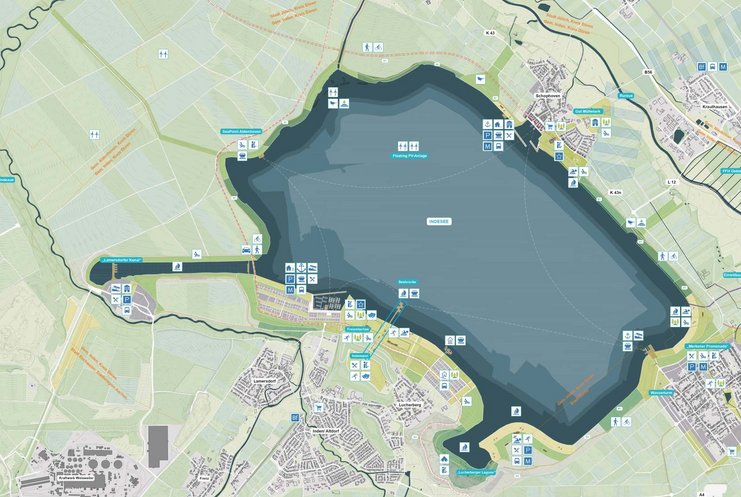This screenshot has height=497, width=741.
Task: Click the Kraftwerk Weisweiler label
Action: [76, 476]
